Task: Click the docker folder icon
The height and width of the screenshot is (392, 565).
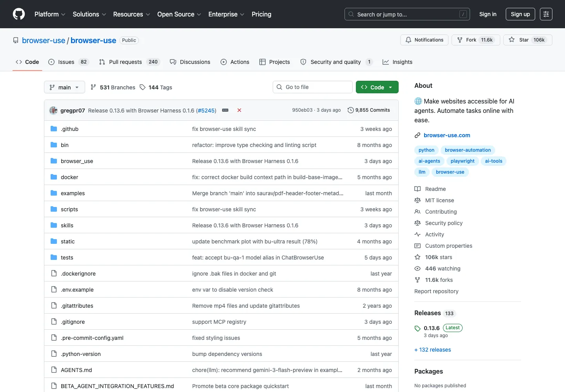Action: tap(54, 177)
